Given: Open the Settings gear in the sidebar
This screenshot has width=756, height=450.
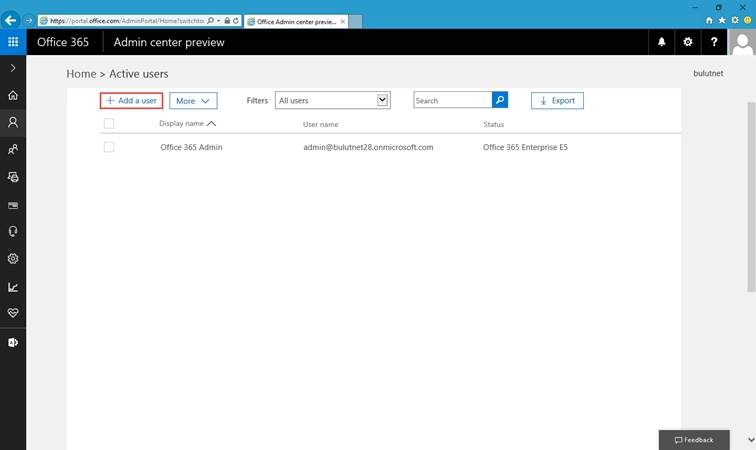Looking at the screenshot, I should 13,259.
